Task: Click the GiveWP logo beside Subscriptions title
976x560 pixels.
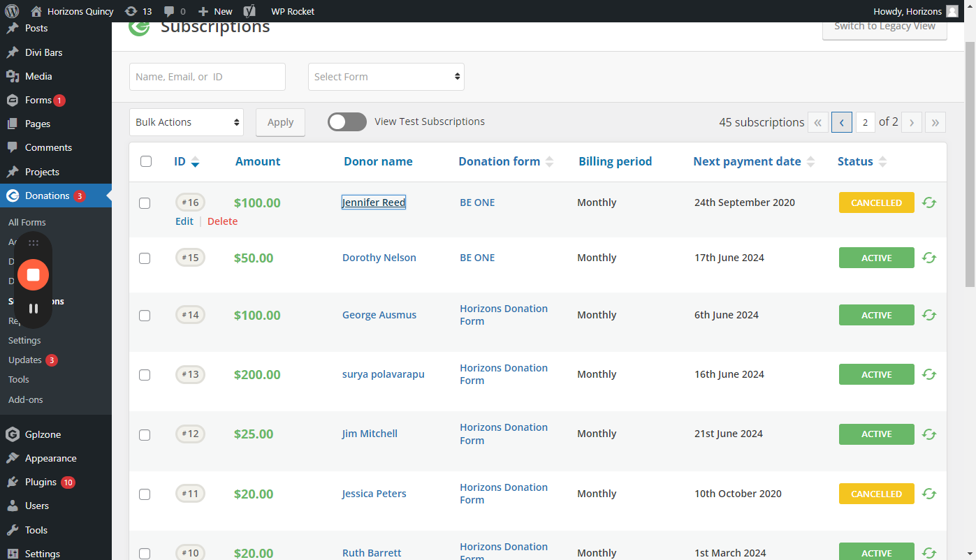Action: pos(139,27)
